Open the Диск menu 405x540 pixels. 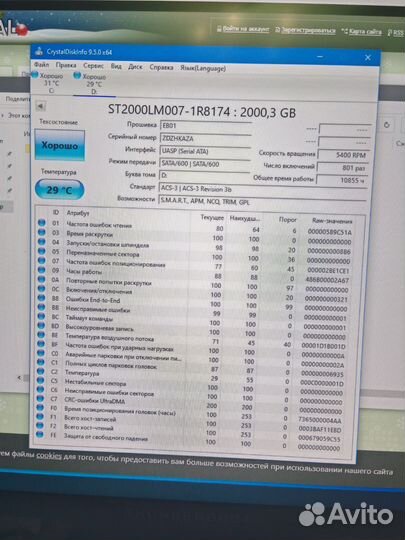[x=135, y=66]
